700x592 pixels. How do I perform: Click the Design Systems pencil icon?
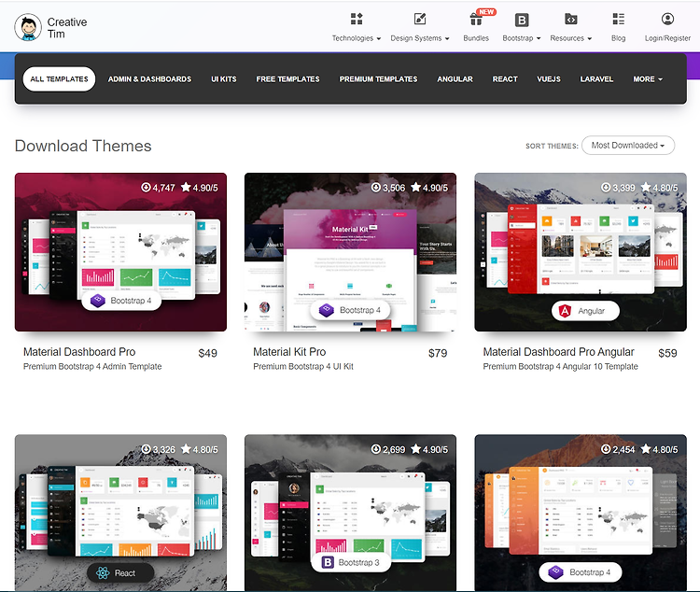(x=420, y=19)
